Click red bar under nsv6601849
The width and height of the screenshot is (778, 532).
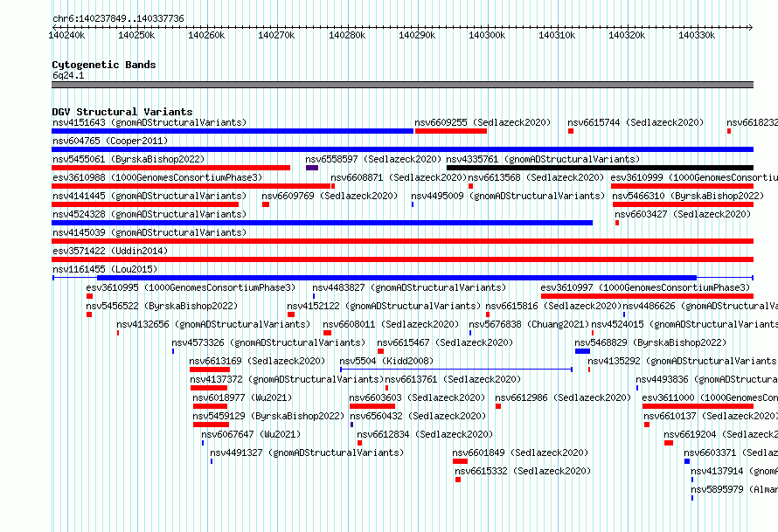[x=460, y=461]
